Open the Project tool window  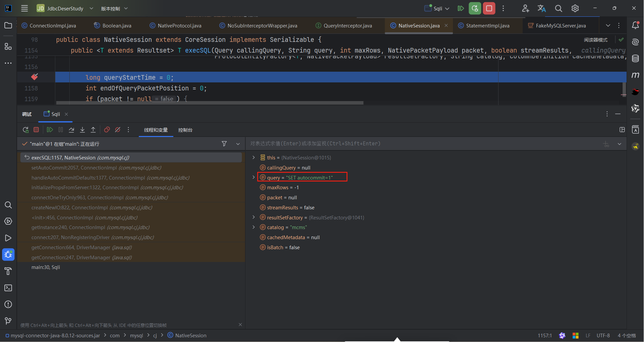click(8, 25)
